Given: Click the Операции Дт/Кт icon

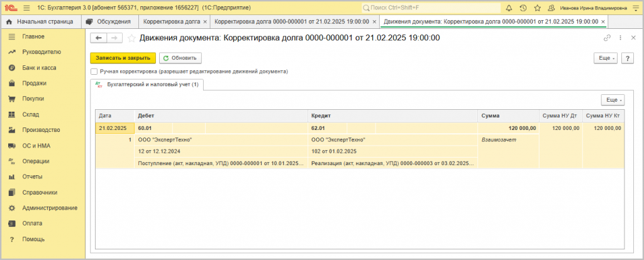Looking at the screenshot, I should (x=12, y=161).
